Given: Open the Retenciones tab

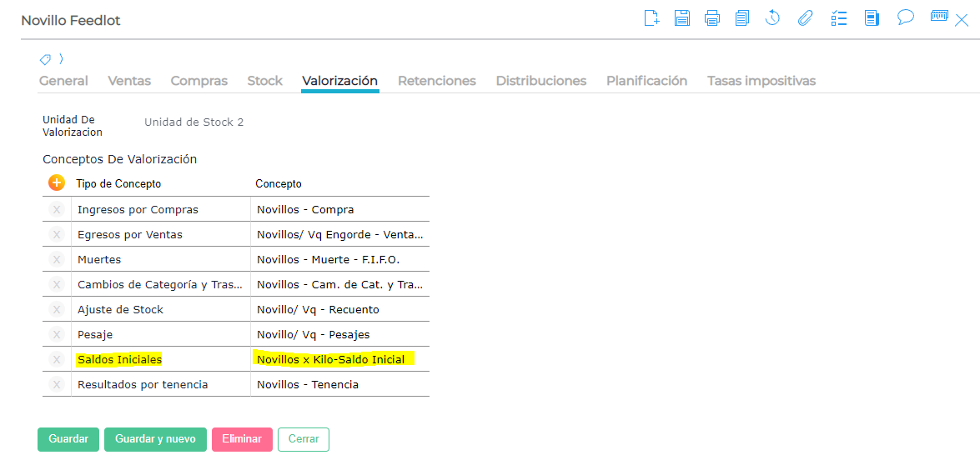Looking at the screenshot, I should tap(437, 81).
